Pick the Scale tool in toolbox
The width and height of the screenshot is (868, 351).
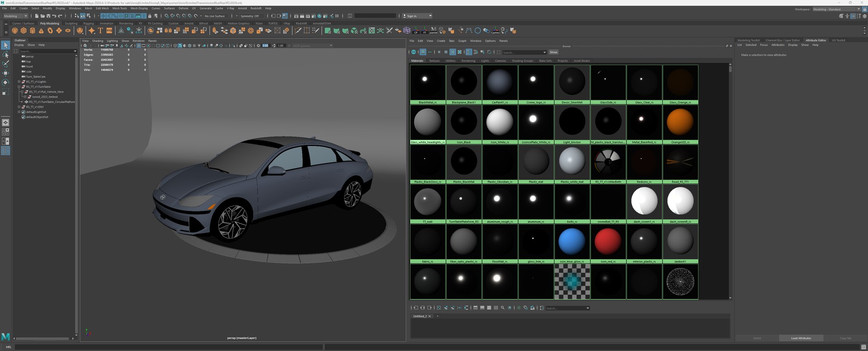pos(5,92)
